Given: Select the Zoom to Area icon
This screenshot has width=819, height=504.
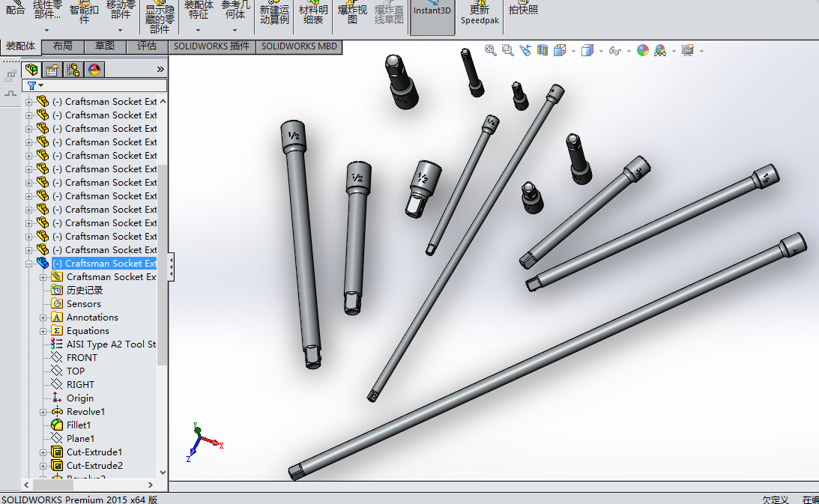Looking at the screenshot, I should (507, 50).
